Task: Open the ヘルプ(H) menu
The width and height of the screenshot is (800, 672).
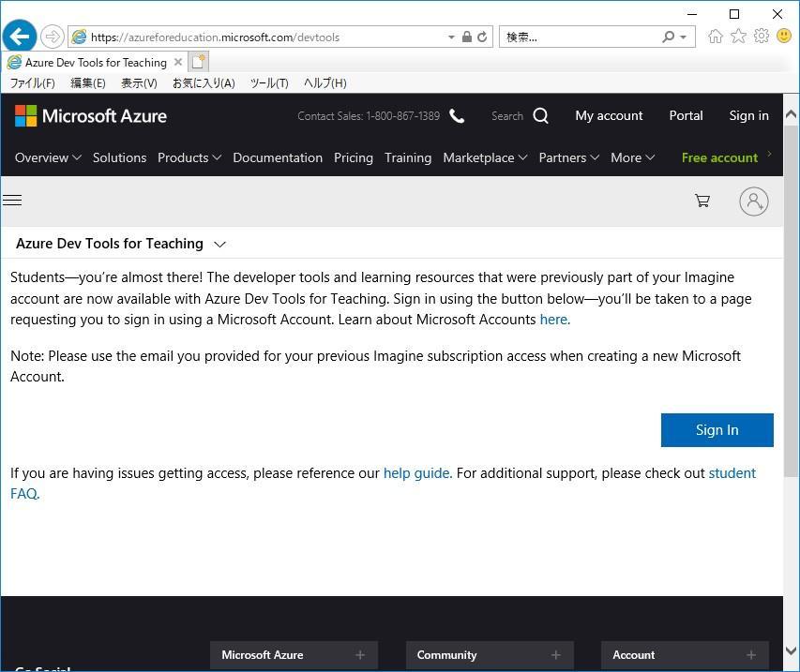Action: coord(325,83)
